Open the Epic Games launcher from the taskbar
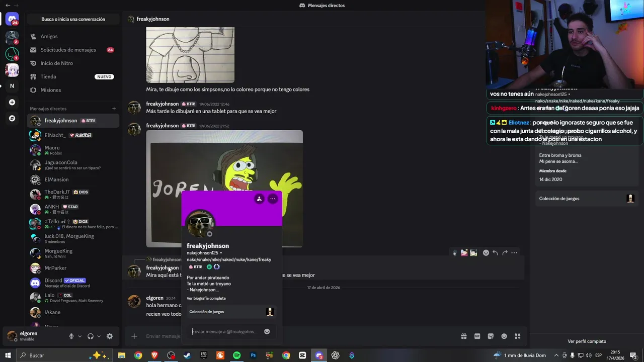Screen dimensions: 644x362 click(204, 355)
